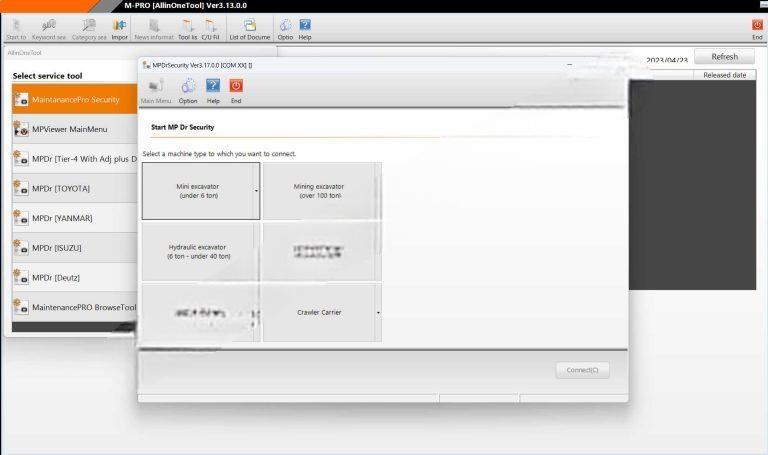The height and width of the screenshot is (455, 768).
Task: Open Option in M-PRO main toolbar
Action: (x=285, y=29)
